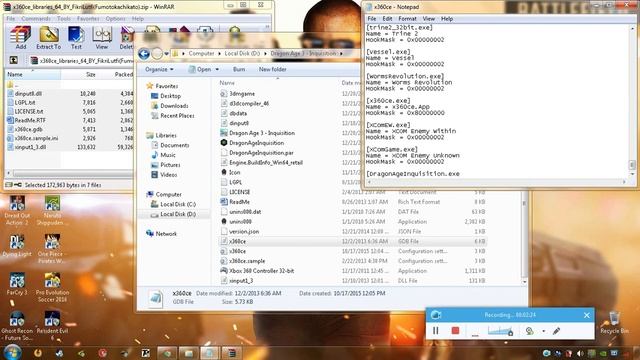Click WinRAR's up-one-level folder icon

pyautogui.click(x=13, y=60)
